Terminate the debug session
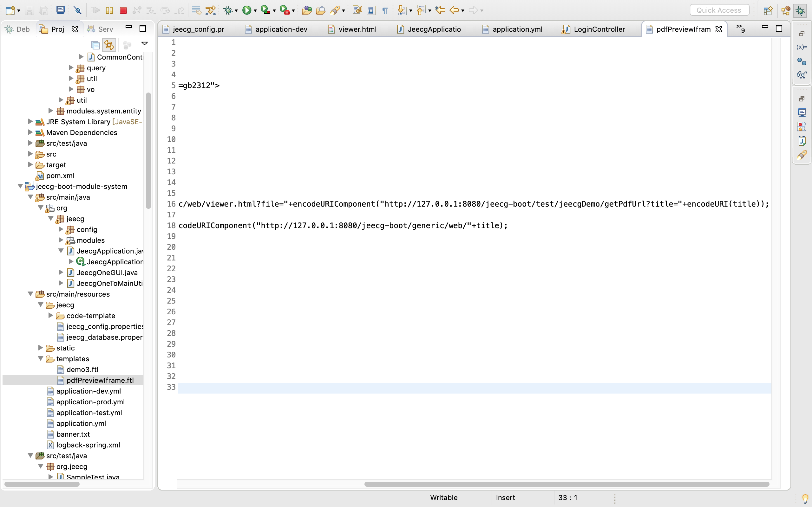This screenshot has width=812, height=507. pyautogui.click(x=123, y=10)
